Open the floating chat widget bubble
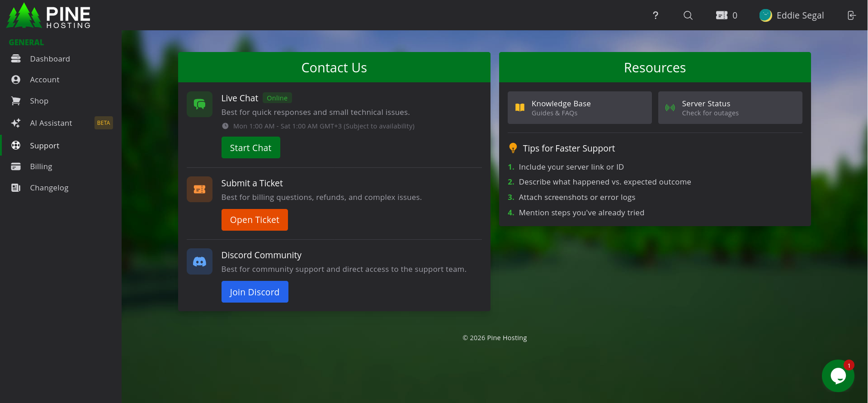Screen dimensions: 868x403 click(x=838, y=376)
